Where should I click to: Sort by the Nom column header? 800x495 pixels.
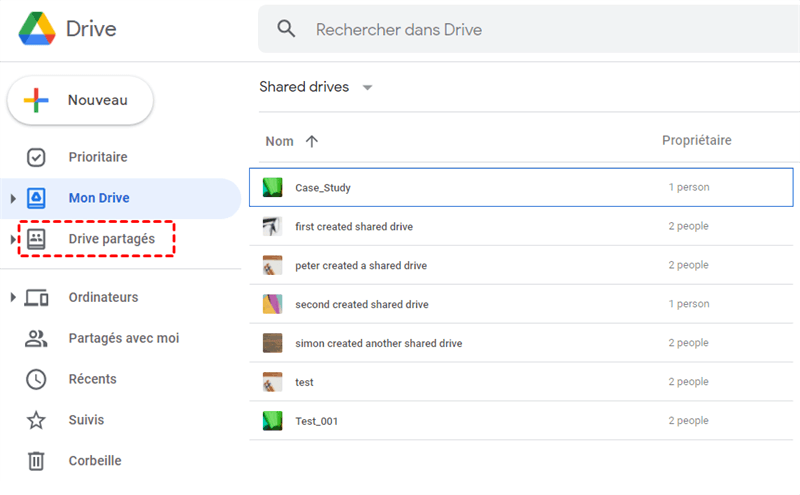pyautogui.click(x=280, y=141)
